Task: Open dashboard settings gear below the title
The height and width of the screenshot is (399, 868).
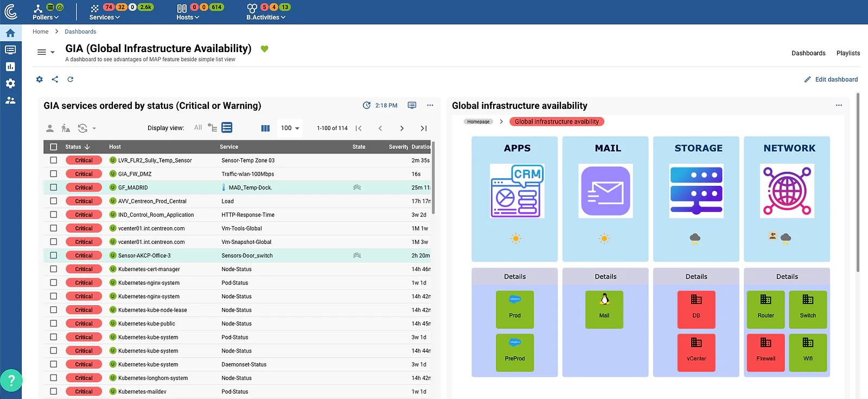Action: coord(40,79)
